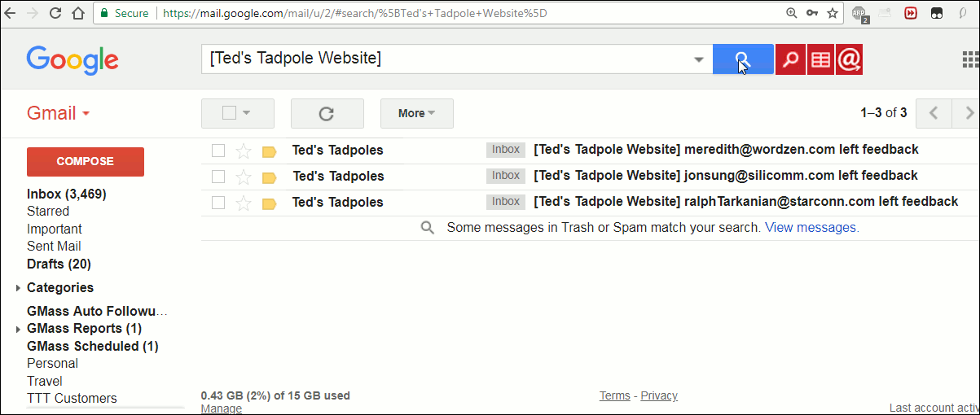
Task: Open the More actions dropdown
Action: [416, 114]
